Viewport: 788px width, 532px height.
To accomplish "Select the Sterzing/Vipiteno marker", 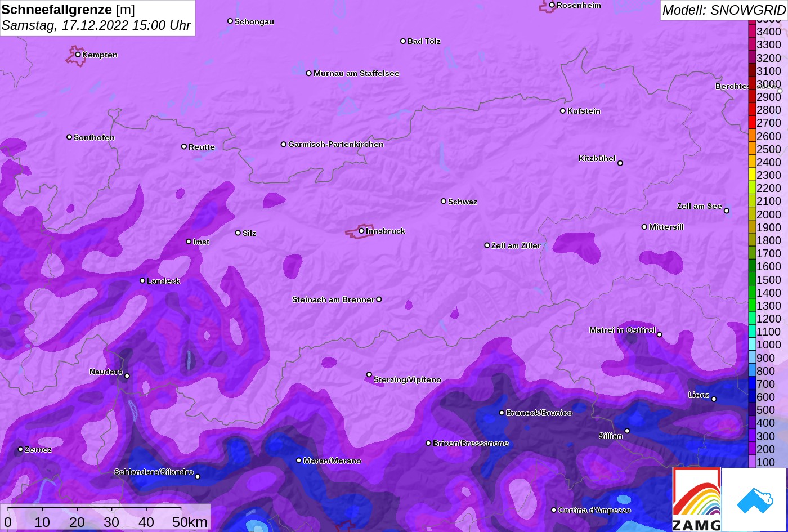I will (x=369, y=374).
